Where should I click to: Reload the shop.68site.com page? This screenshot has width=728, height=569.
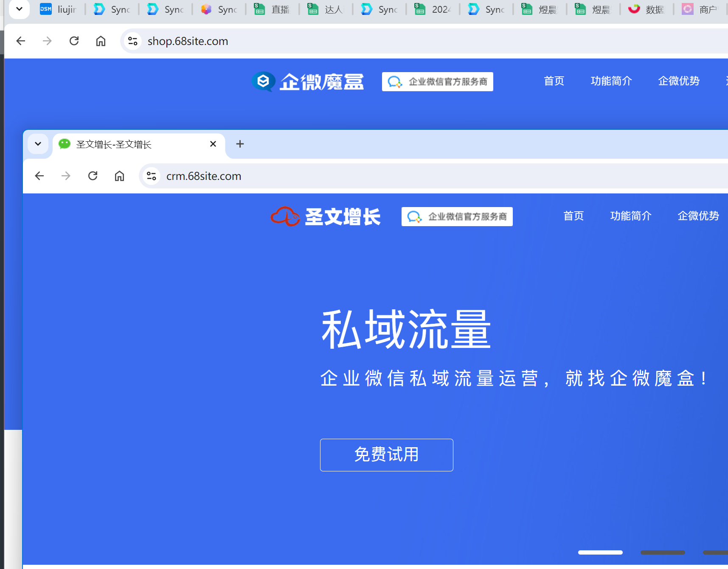click(74, 41)
